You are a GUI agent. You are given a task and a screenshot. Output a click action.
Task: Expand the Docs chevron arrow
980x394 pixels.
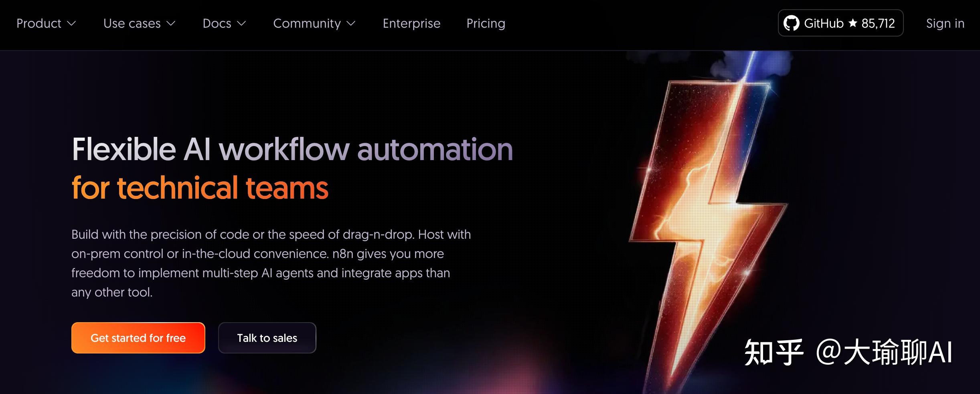(x=241, y=24)
